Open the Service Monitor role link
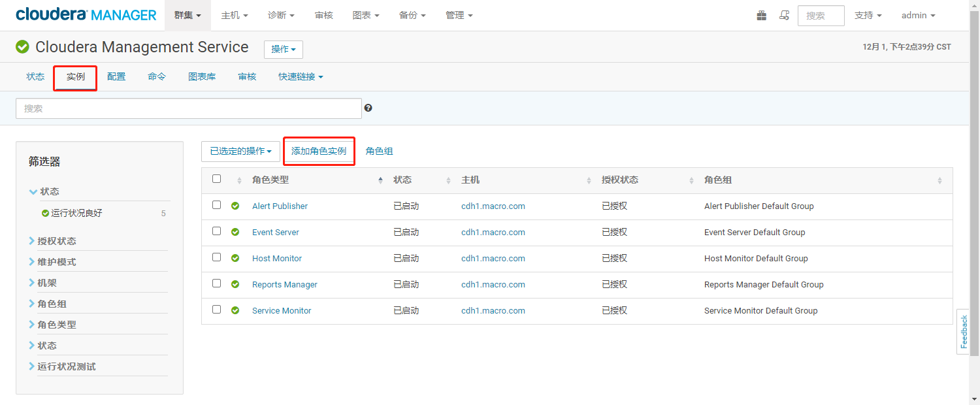Viewport: 980px width, 405px height. point(282,310)
